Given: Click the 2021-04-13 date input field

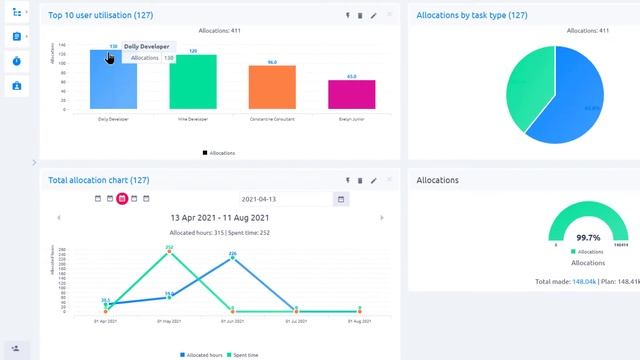Looking at the screenshot, I should click(286, 199).
